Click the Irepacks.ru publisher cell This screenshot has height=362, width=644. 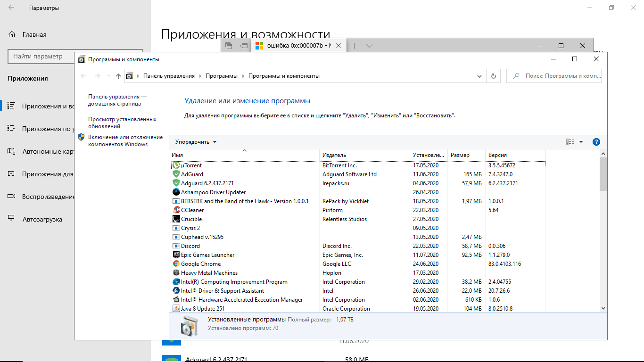pyautogui.click(x=336, y=183)
